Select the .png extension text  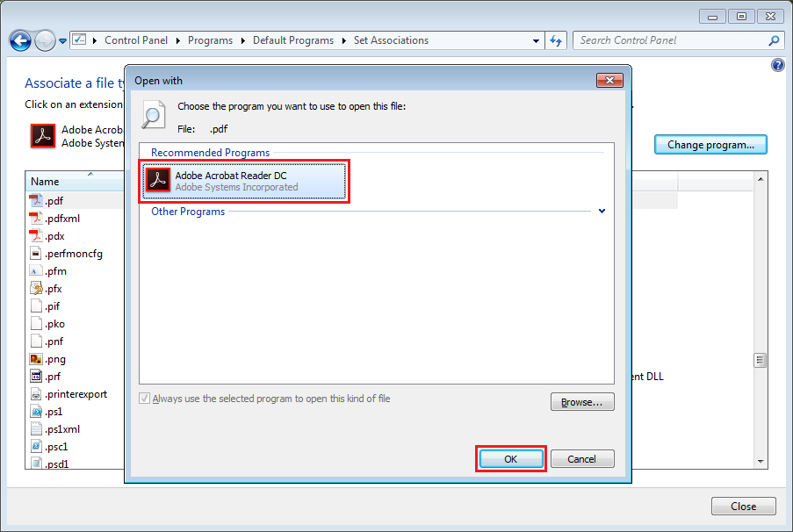[x=55, y=360]
